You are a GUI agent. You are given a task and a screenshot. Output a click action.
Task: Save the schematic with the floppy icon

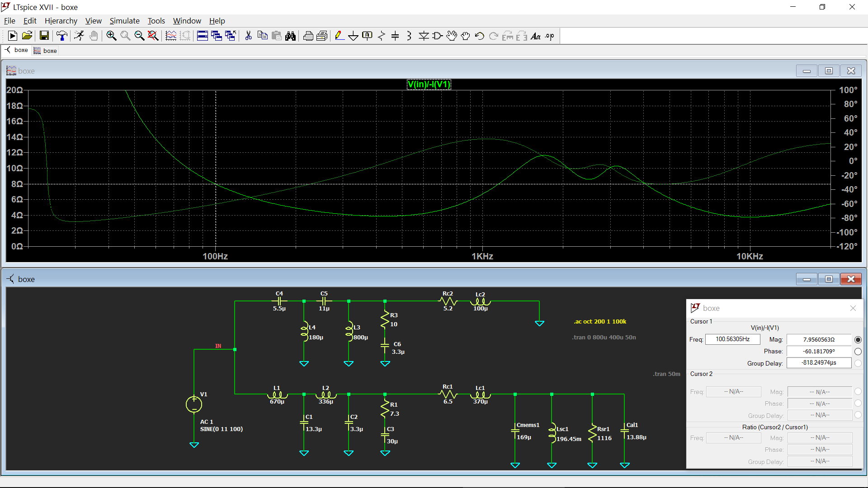pos(44,36)
